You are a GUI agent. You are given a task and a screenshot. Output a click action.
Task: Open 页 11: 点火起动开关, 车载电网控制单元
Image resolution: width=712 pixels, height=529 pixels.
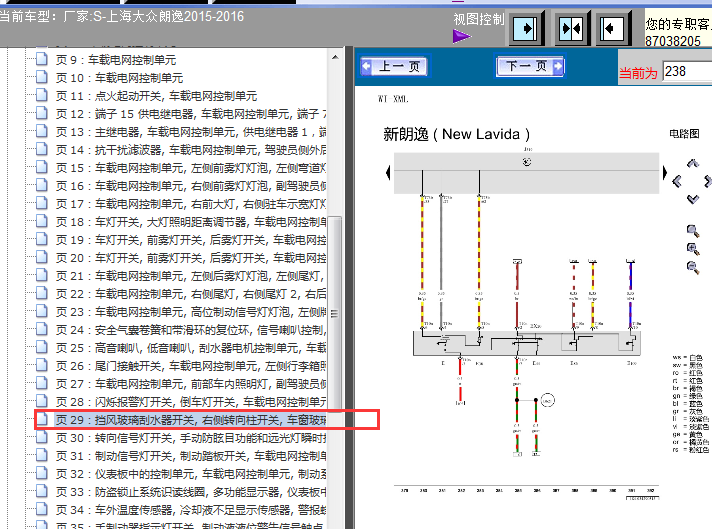point(156,96)
